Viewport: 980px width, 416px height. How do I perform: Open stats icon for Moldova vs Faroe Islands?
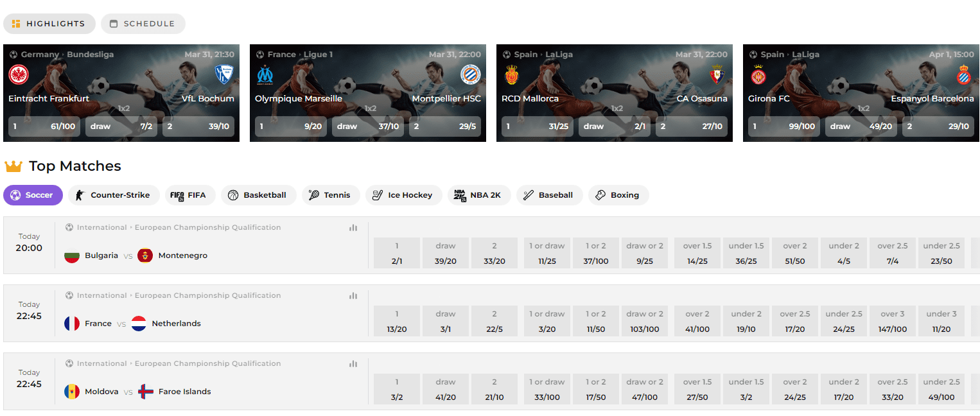pyautogui.click(x=353, y=363)
